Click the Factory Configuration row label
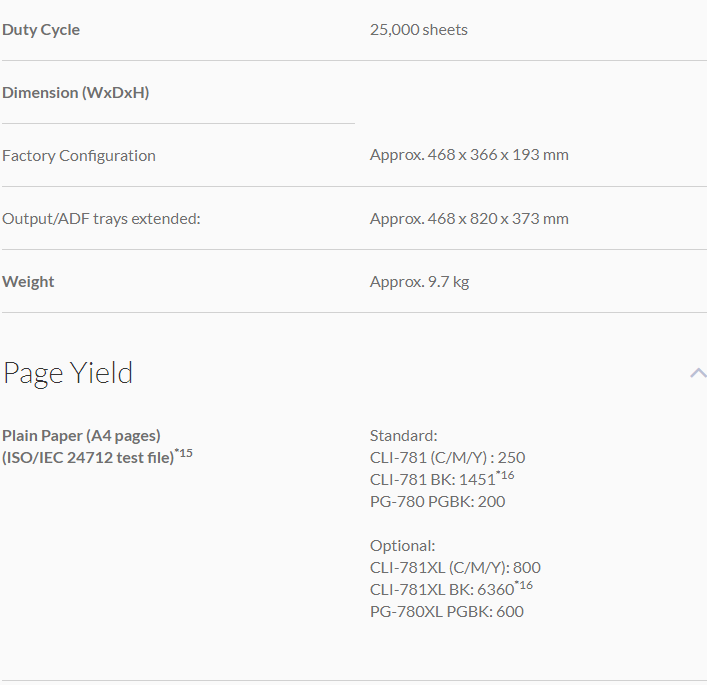The height and width of the screenshot is (685, 707). [79, 156]
